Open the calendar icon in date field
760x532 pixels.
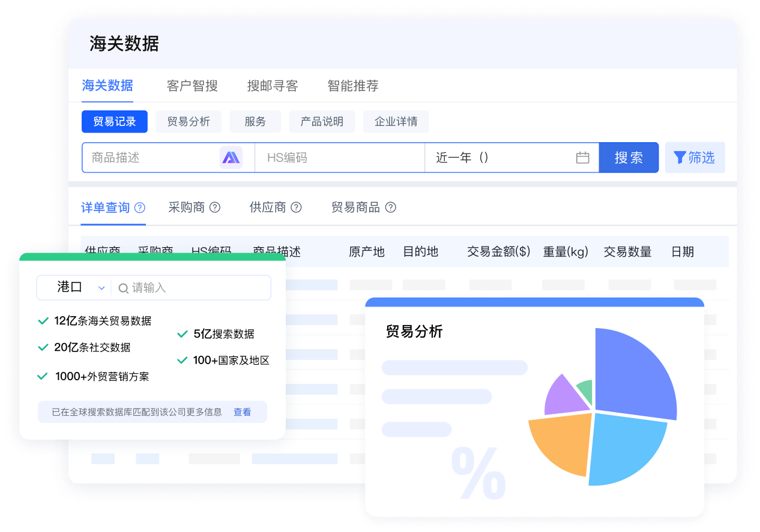tap(582, 158)
